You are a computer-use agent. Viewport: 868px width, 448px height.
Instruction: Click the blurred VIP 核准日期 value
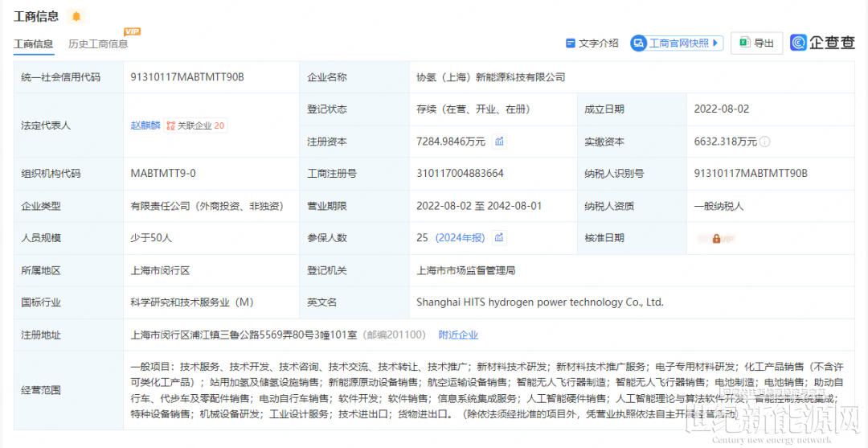[x=716, y=238]
